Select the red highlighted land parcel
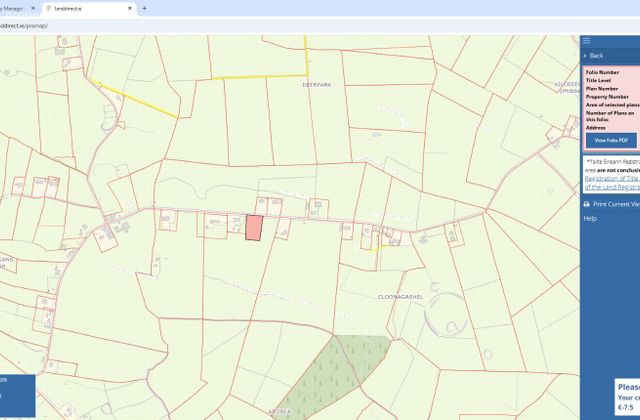Screen dimensions: 640x420 point(254,228)
